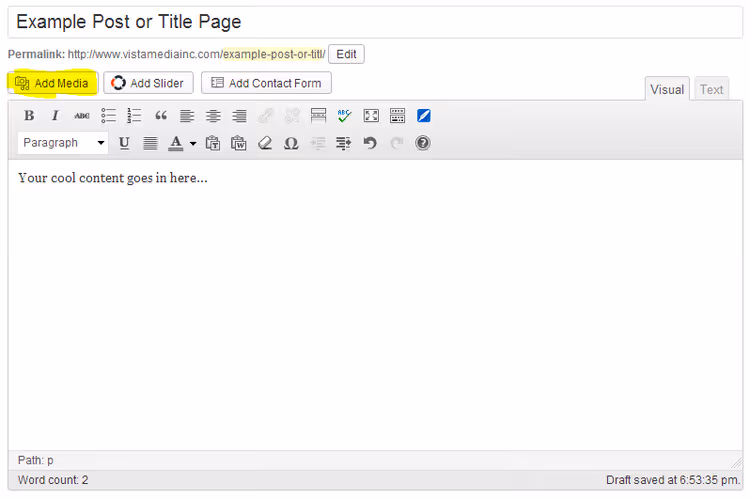Click the Add Slider button
Screen dimensions: 750x499
[x=148, y=83]
